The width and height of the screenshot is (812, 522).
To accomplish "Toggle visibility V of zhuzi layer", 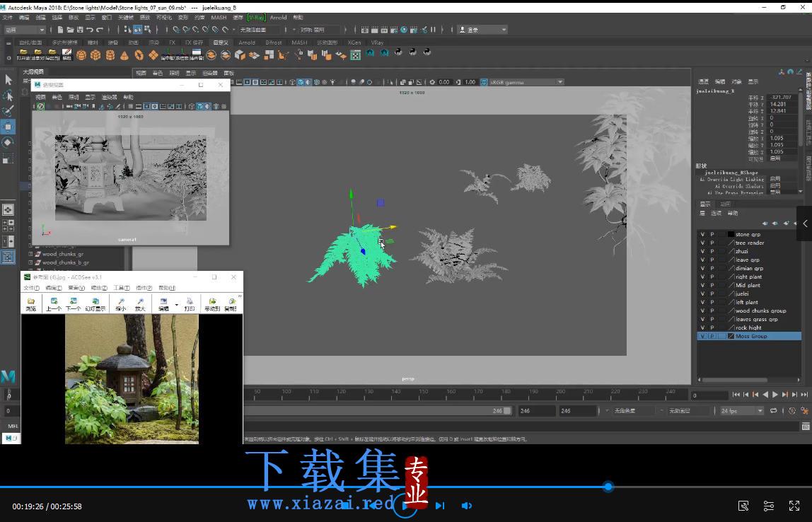I will (x=703, y=251).
